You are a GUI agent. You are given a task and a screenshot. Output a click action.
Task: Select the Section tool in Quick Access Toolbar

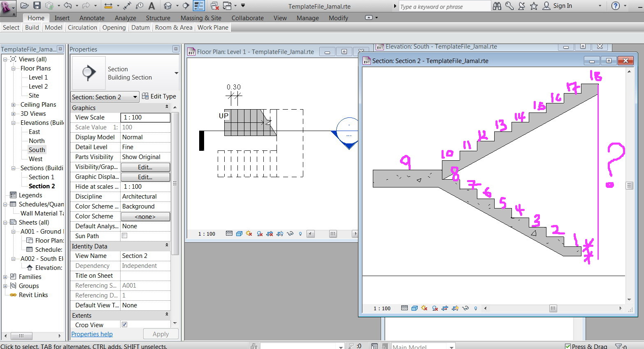(186, 5)
